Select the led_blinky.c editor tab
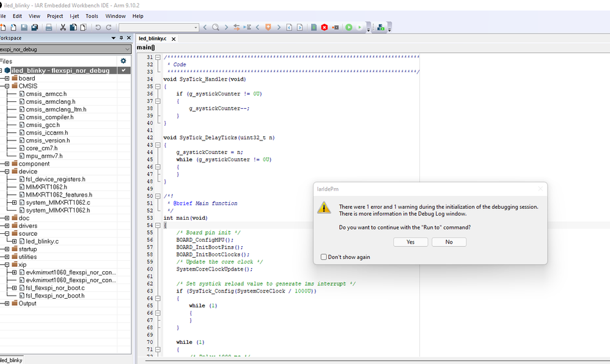Viewport: 610px width, 364px height. (153, 38)
